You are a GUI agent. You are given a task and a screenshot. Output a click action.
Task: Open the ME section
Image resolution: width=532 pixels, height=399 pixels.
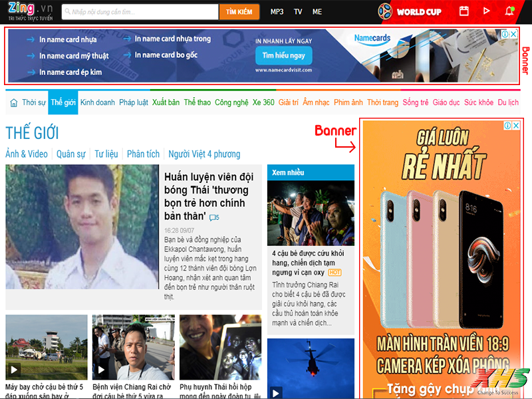pos(317,12)
